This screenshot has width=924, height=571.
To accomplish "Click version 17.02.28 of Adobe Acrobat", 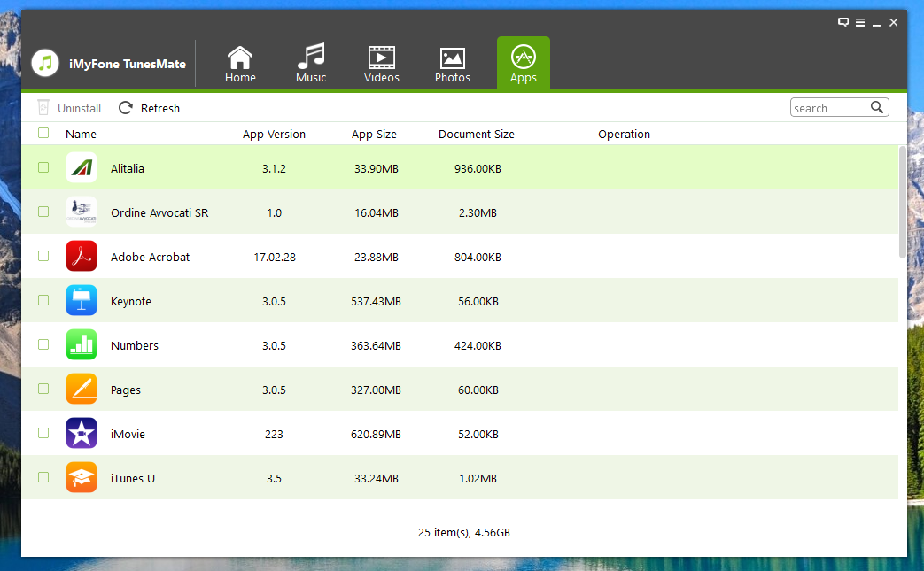I will 275,258.
